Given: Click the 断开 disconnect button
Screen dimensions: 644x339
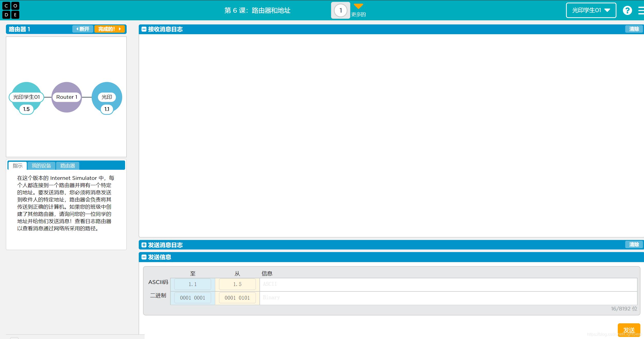Looking at the screenshot, I should 83,29.
